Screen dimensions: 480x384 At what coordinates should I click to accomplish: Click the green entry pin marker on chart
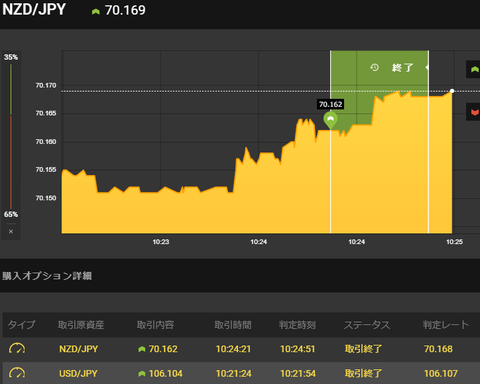[x=330, y=120]
